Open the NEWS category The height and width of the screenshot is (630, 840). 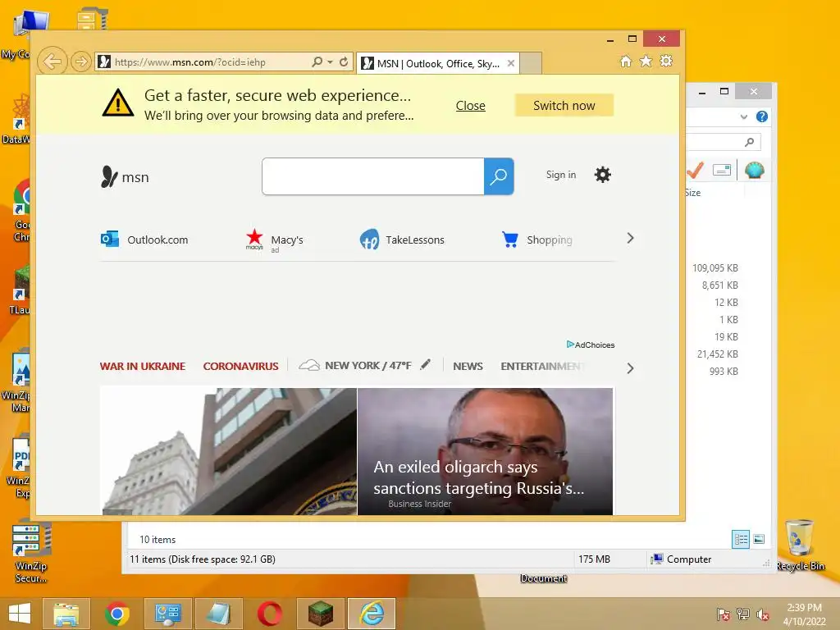[x=468, y=367]
